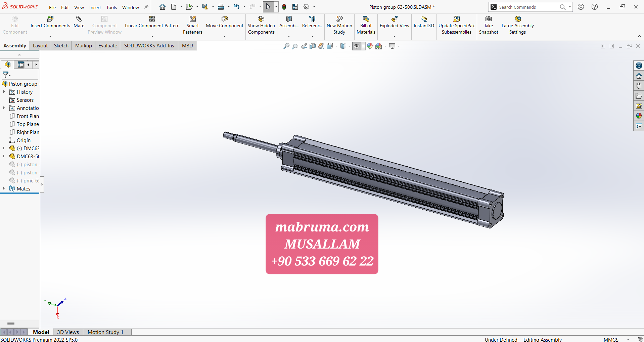Click the Insert Components tool
The height and width of the screenshot is (342, 644).
(x=50, y=22)
